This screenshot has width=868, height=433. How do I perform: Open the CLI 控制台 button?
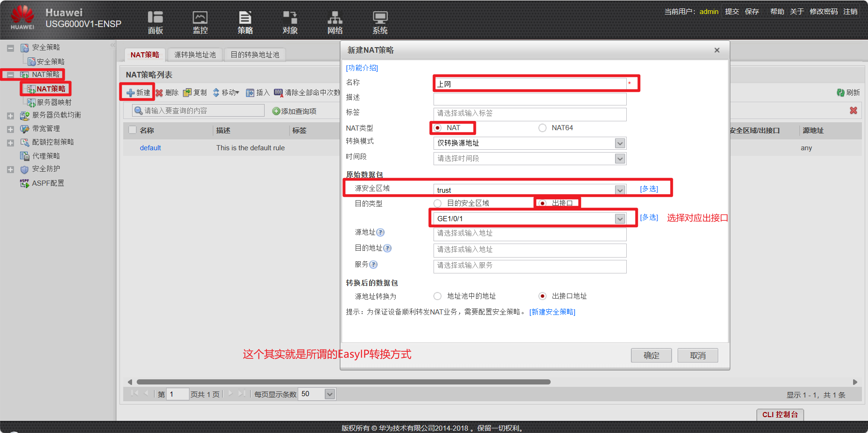click(780, 414)
